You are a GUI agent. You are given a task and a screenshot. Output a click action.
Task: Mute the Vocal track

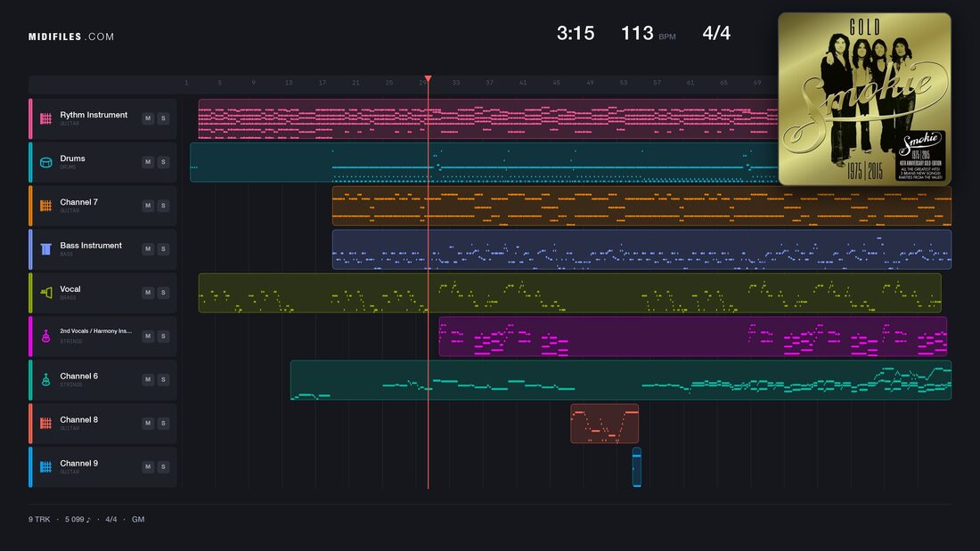tap(148, 292)
